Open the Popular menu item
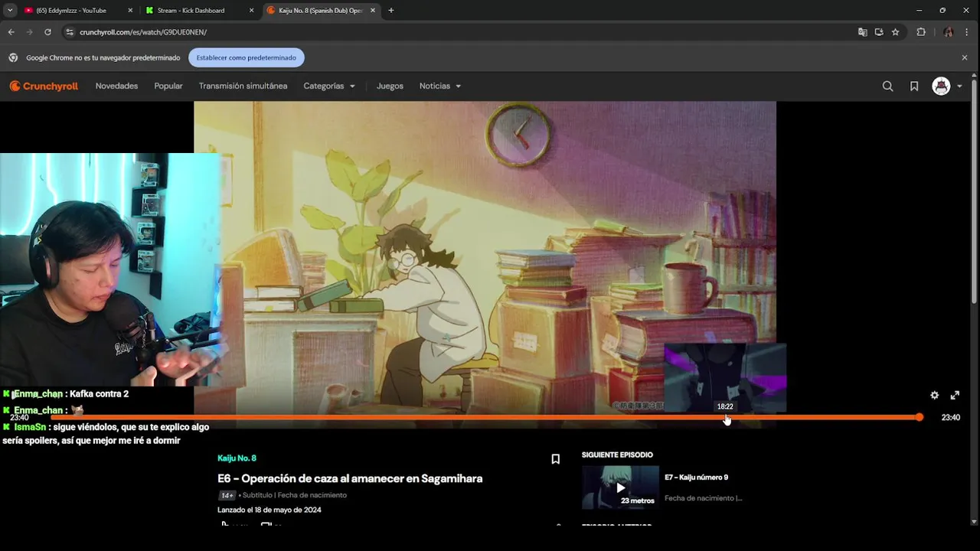The height and width of the screenshot is (551, 980). 168,86
